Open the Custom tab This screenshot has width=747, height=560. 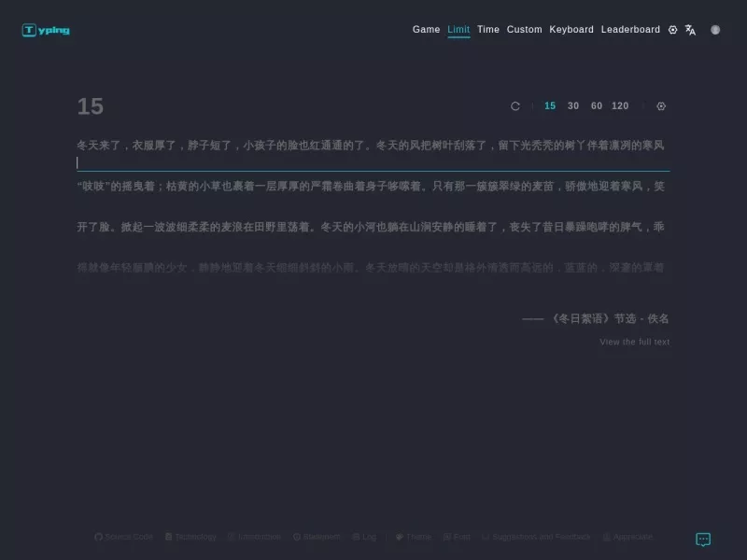[524, 30]
